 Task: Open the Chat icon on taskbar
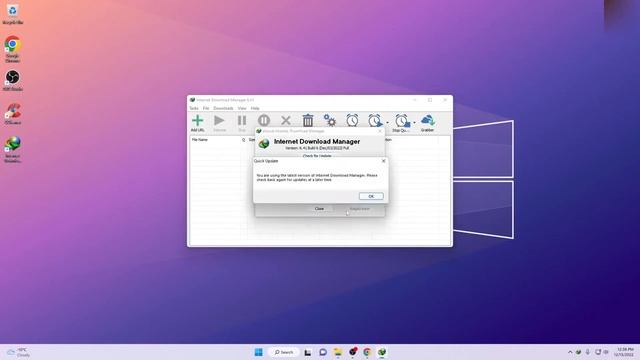[x=323, y=352]
